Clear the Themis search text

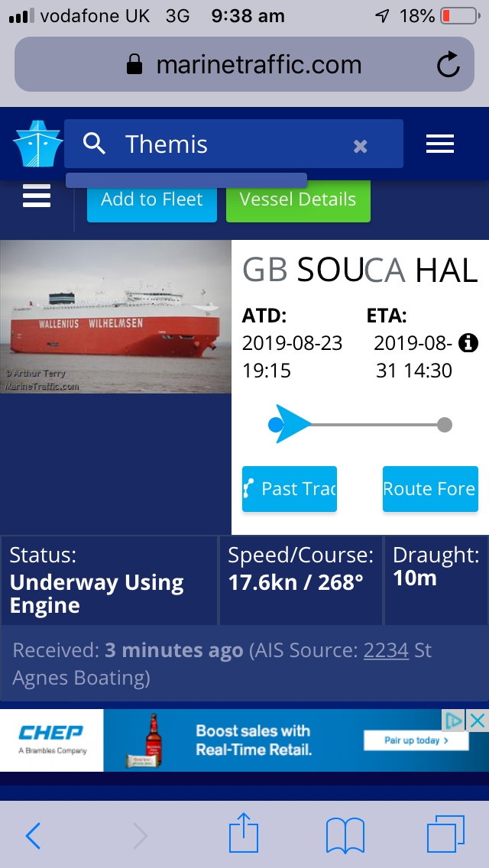click(361, 145)
